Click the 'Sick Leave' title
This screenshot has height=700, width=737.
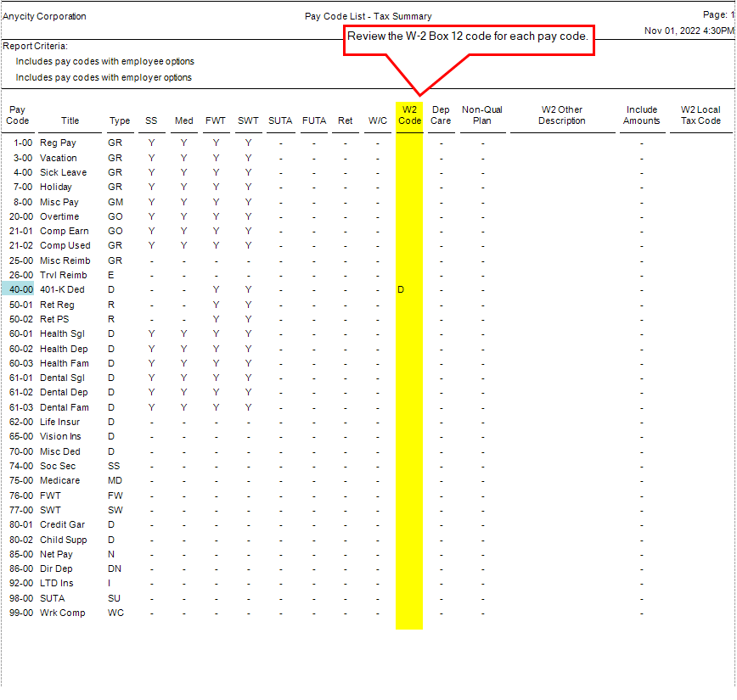click(63, 172)
